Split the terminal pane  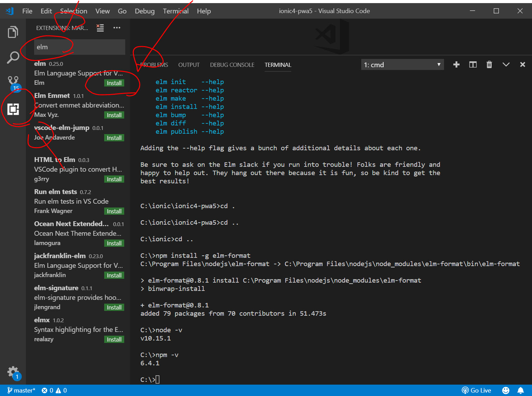click(473, 65)
